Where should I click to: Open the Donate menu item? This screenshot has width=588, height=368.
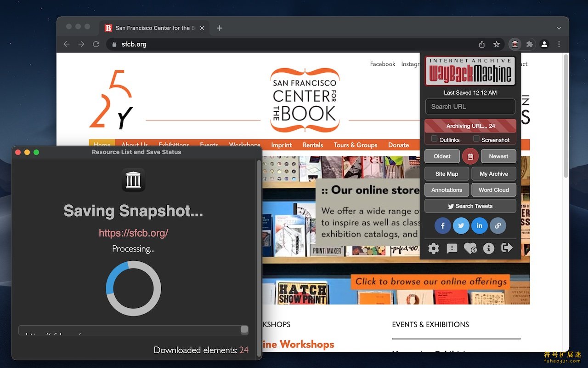pyautogui.click(x=398, y=145)
